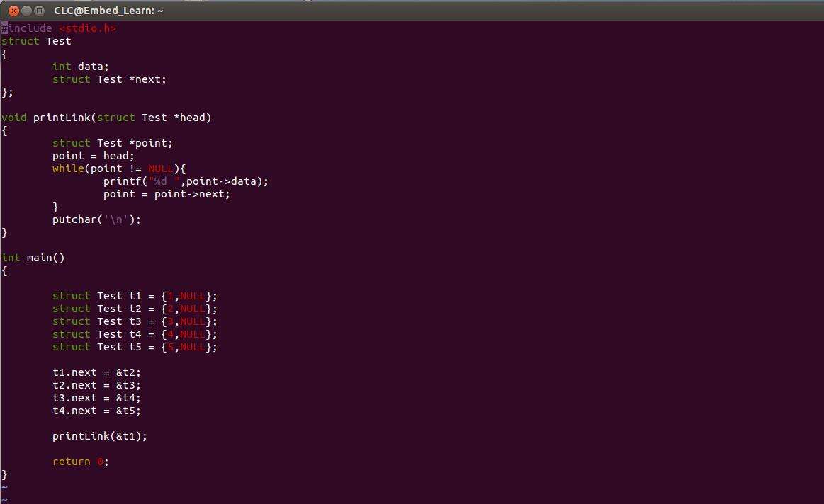Click the printLink function name in definition
This screenshot has height=504, width=824.
62,118
